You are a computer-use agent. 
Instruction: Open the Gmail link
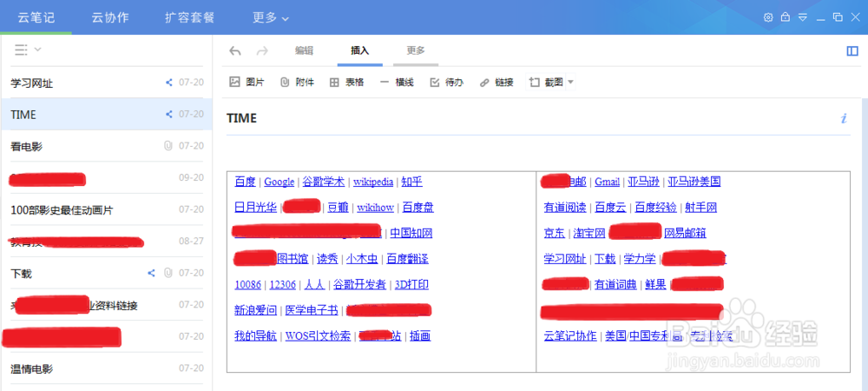tap(608, 182)
